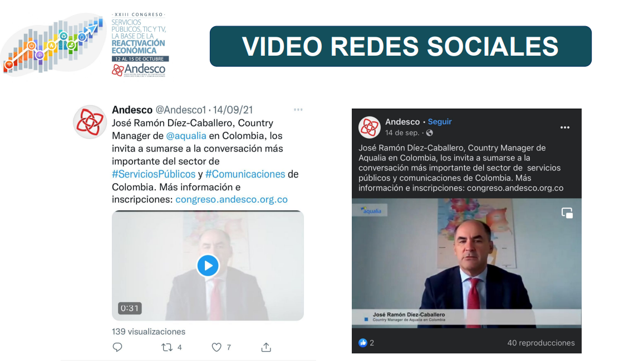Share the tweet using the upload icon
Viewport: 639px width, 364px height.
tap(266, 347)
